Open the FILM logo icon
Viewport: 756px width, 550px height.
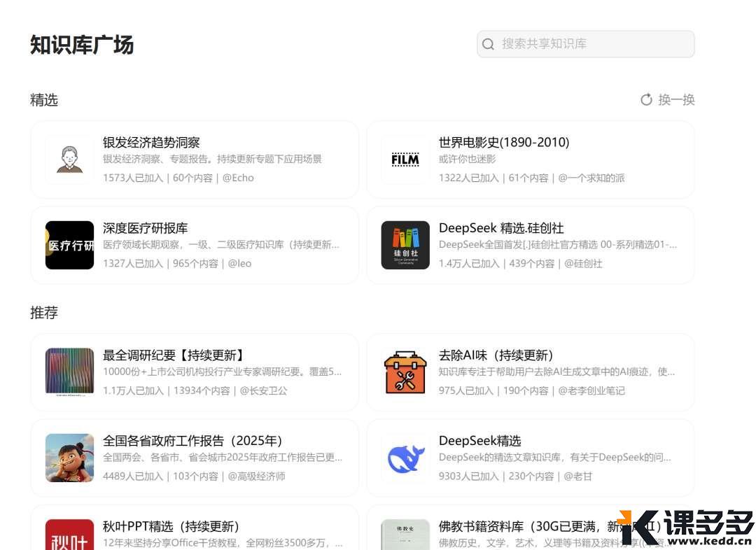click(x=405, y=160)
